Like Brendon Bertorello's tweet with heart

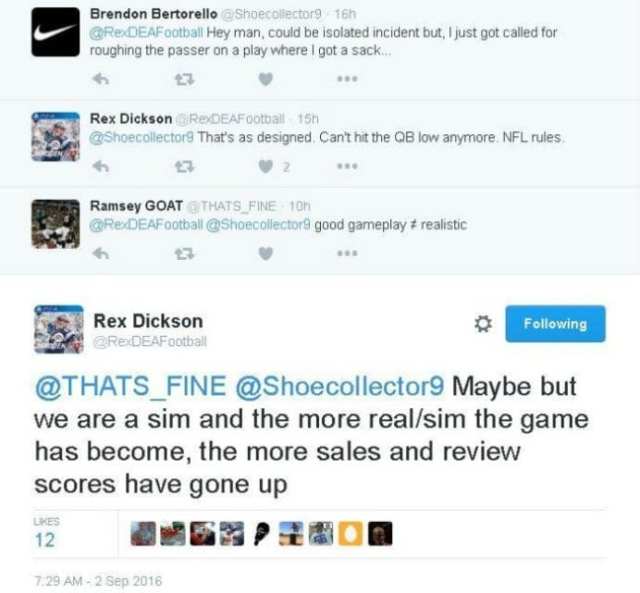(265, 79)
